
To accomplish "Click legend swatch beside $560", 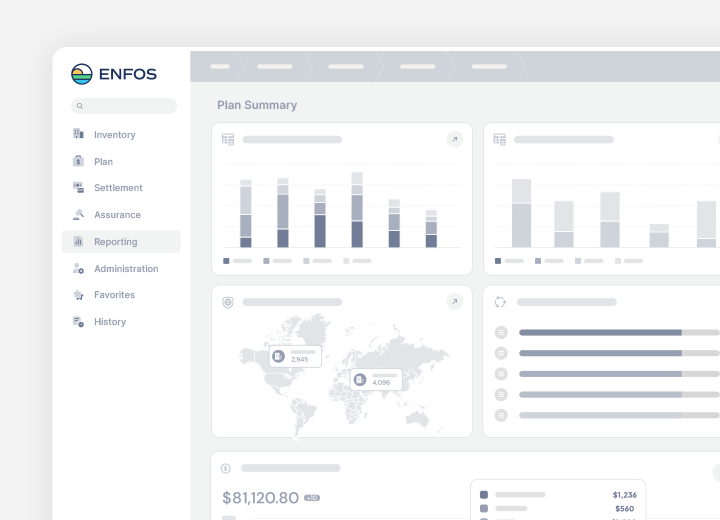I will 484,509.
